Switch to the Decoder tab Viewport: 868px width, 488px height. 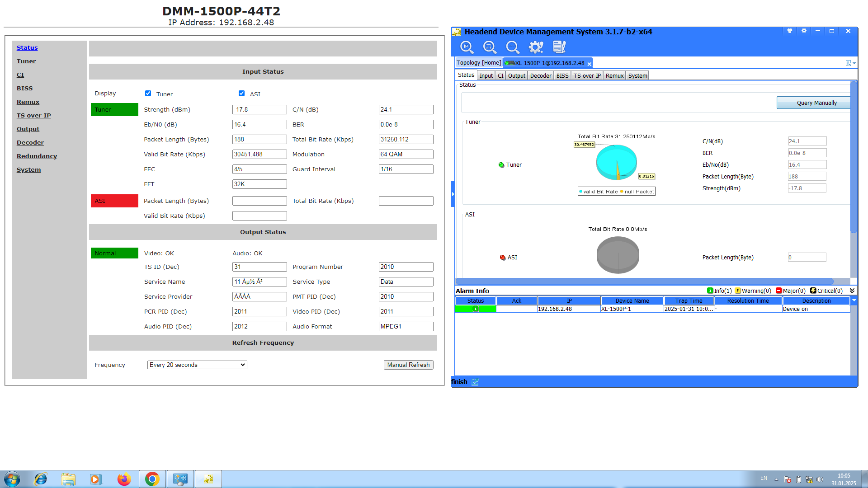(541, 75)
